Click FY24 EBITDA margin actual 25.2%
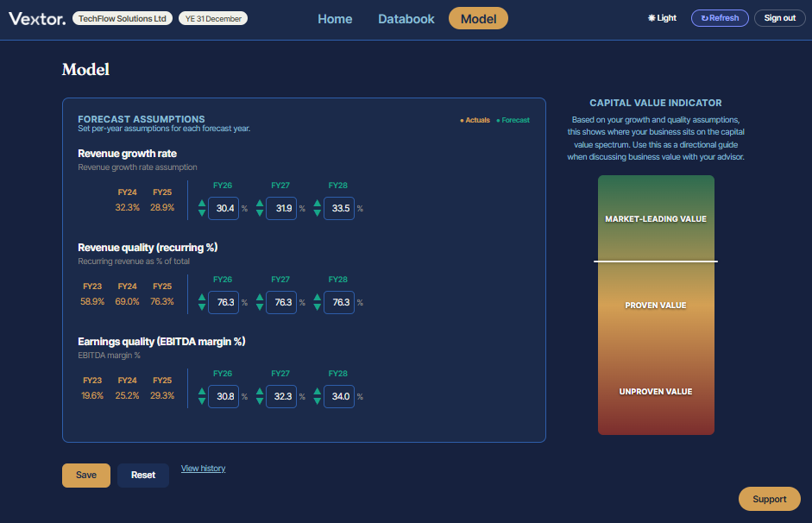The height and width of the screenshot is (523, 812). (x=128, y=396)
